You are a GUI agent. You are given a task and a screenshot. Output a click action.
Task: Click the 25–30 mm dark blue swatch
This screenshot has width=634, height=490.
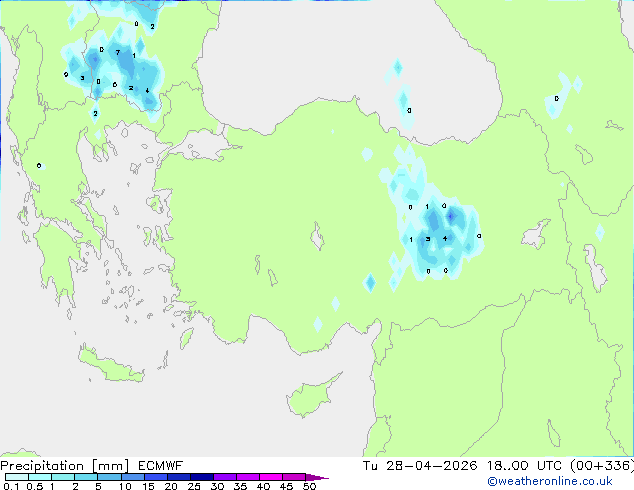[201, 477]
